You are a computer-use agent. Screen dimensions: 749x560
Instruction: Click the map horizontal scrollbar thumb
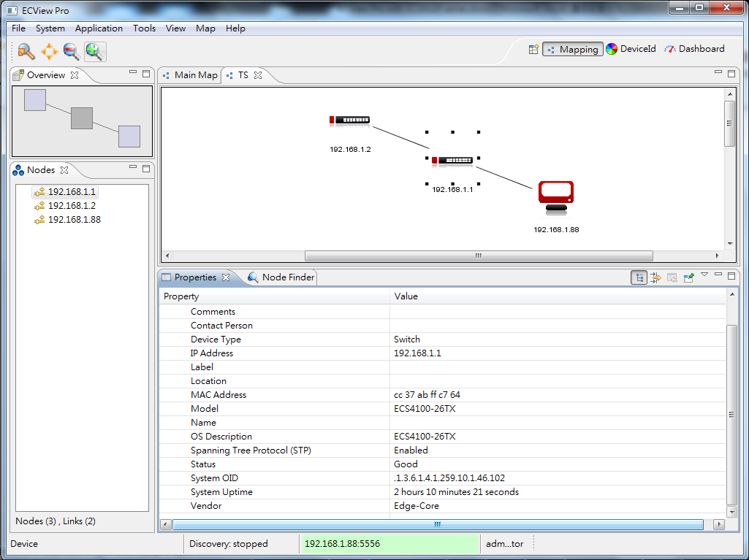[x=479, y=256]
